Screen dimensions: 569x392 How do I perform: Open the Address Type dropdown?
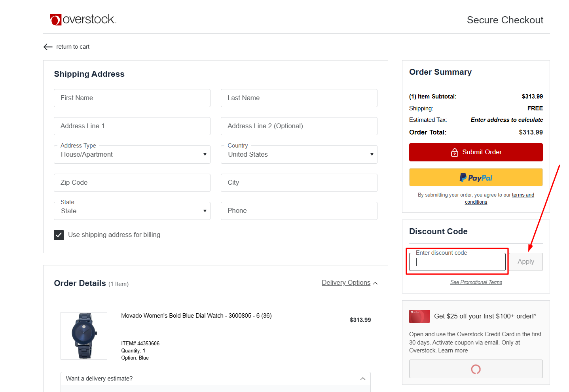pyautogui.click(x=132, y=154)
